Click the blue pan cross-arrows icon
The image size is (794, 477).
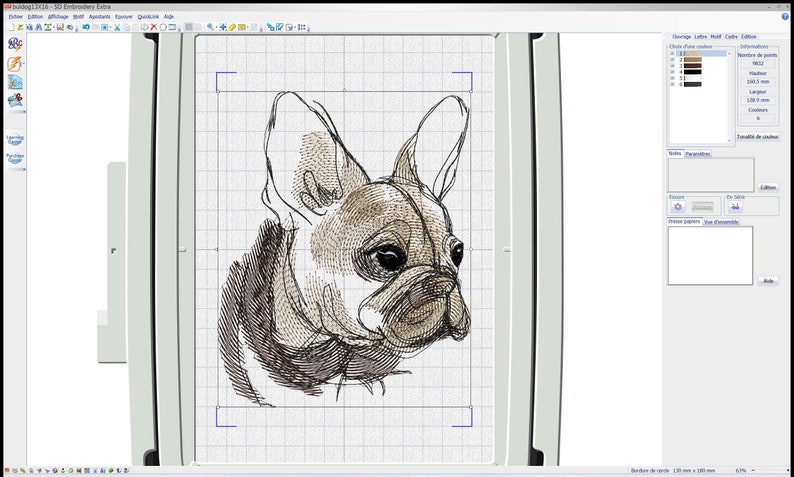click(223, 27)
